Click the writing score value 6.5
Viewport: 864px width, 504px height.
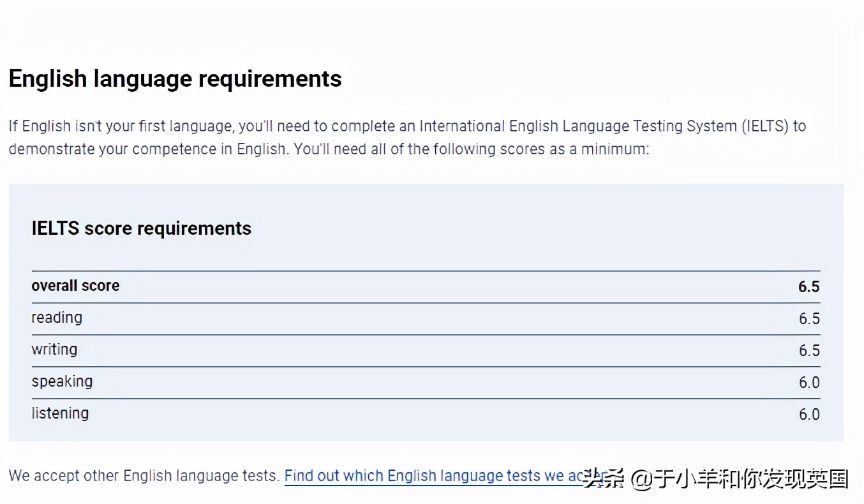coord(808,350)
